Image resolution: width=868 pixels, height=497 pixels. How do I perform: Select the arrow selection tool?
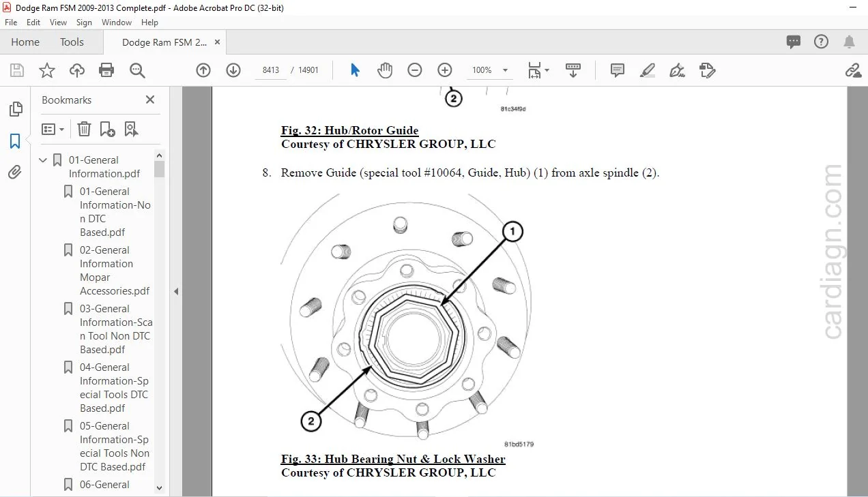[x=355, y=70]
